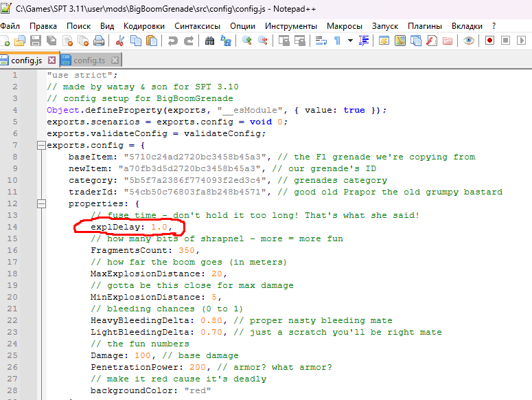Viewport: 532px width, 400px height.
Task: Print the document with printer icon
Action: pyautogui.click(x=99, y=41)
